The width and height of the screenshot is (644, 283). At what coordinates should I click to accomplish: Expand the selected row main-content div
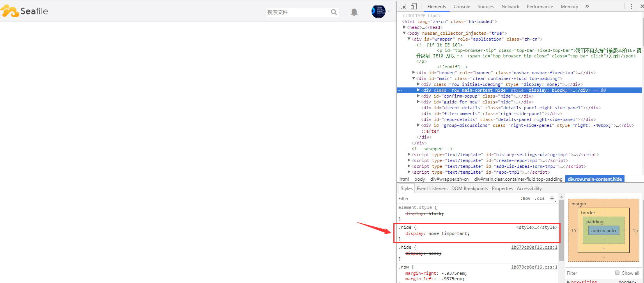pyautogui.click(x=418, y=90)
